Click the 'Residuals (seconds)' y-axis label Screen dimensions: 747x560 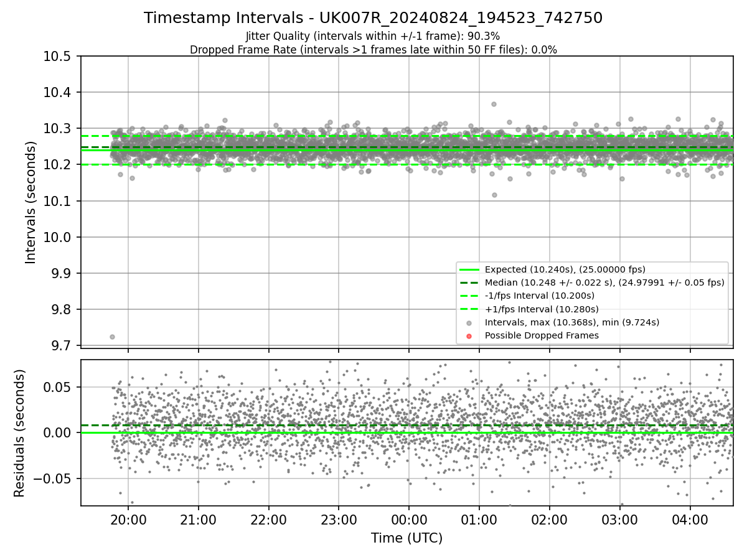tap(20, 433)
